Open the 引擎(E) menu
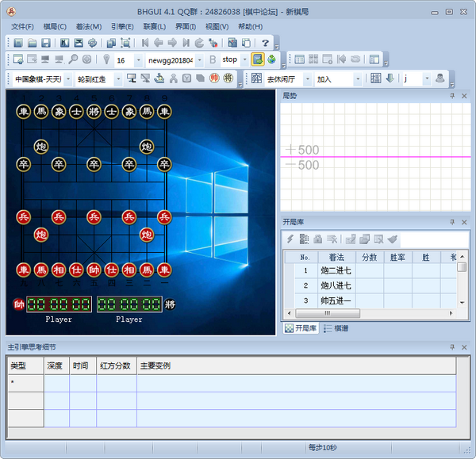Screen dimensions: 476x459 coord(122,26)
